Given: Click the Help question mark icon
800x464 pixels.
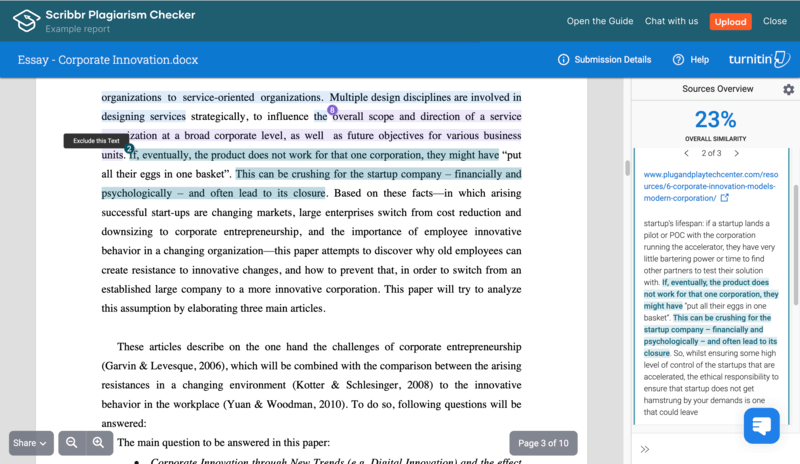Looking at the screenshot, I should (x=678, y=60).
